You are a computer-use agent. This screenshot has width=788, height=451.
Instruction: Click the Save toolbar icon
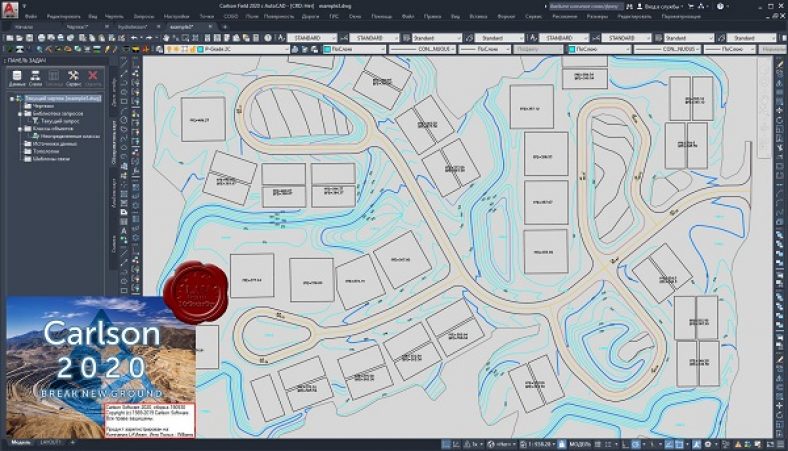pyautogui.click(x=29, y=38)
